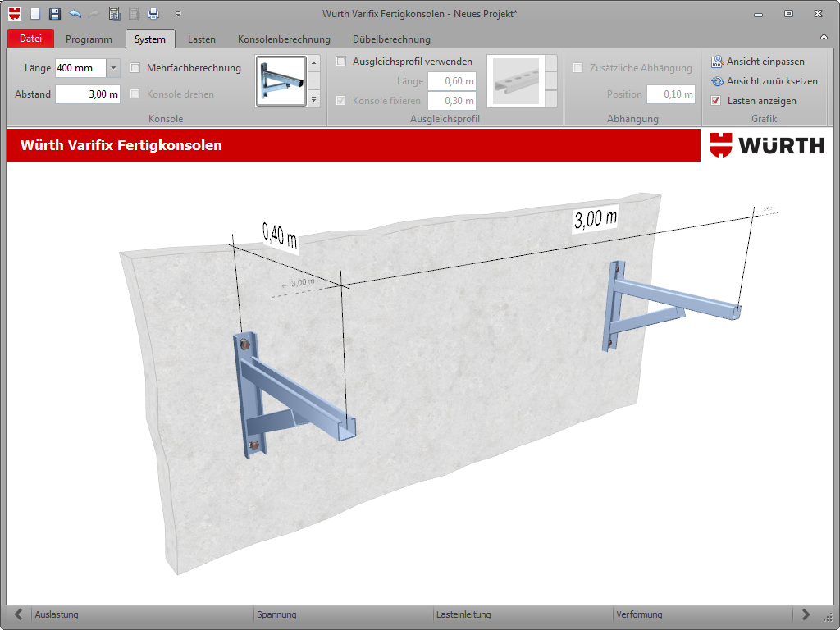Enable the Zusätzliche Abhängung checkbox
Screen dimensions: 840x630
pyautogui.click(x=577, y=68)
